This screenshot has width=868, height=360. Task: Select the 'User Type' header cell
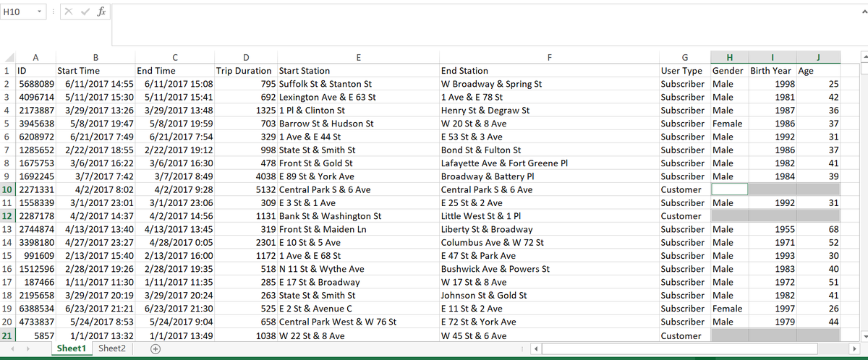685,71
